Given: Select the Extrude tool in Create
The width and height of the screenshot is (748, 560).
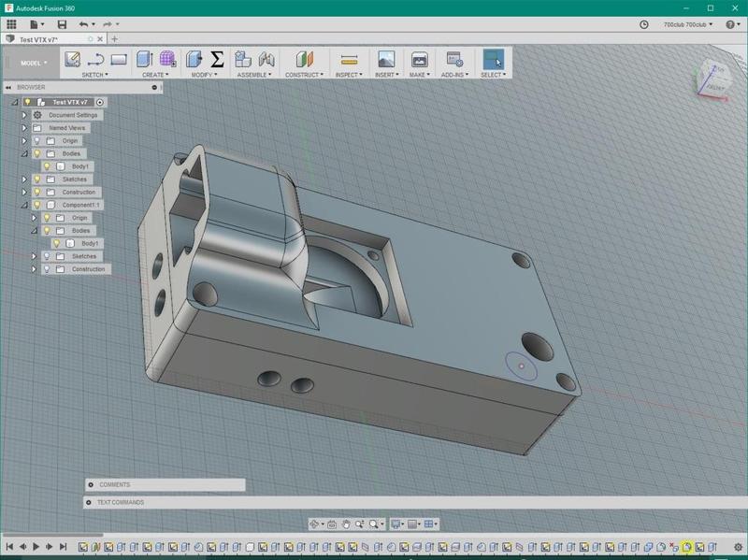Looking at the screenshot, I should [145, 60].
